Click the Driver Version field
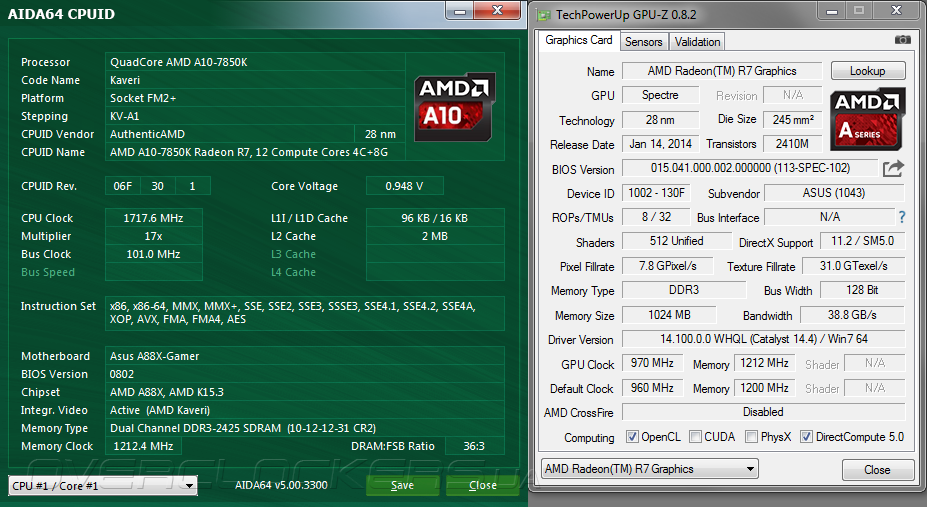Viewport: 927px width, 507px height. (763, 339)
